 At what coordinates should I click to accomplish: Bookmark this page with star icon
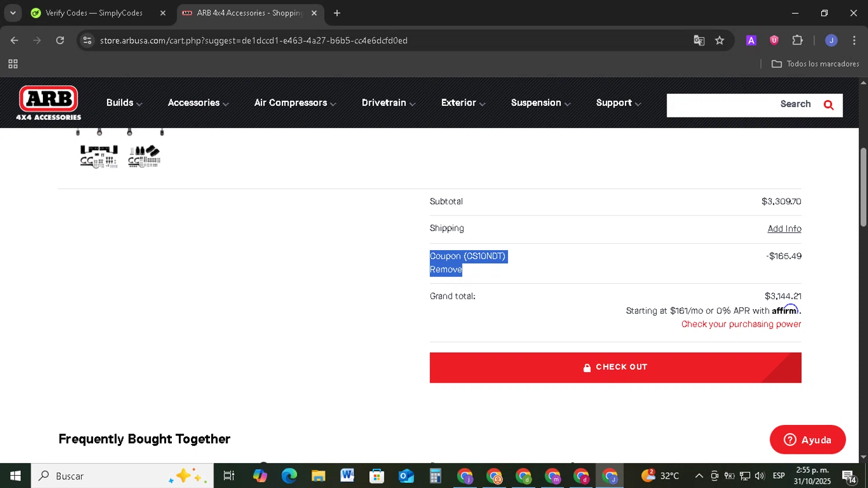click(719, 41)
